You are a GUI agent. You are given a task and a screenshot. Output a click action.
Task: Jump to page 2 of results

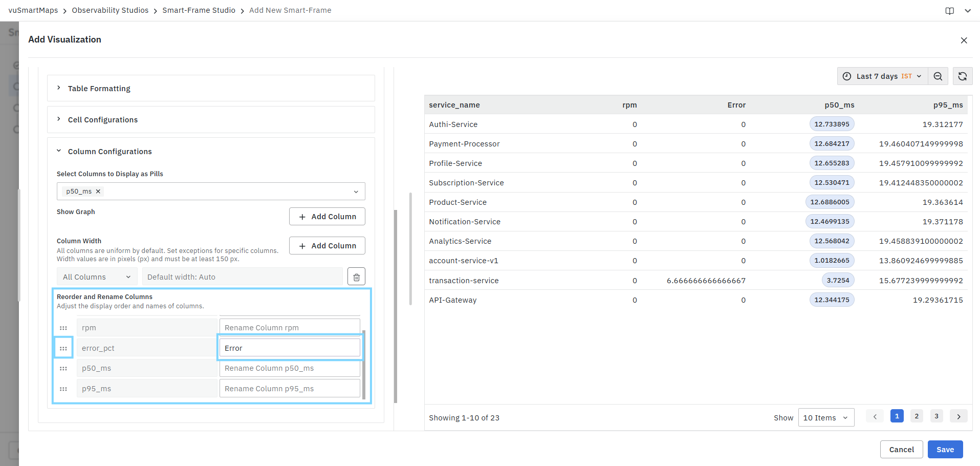coord(917,416)
